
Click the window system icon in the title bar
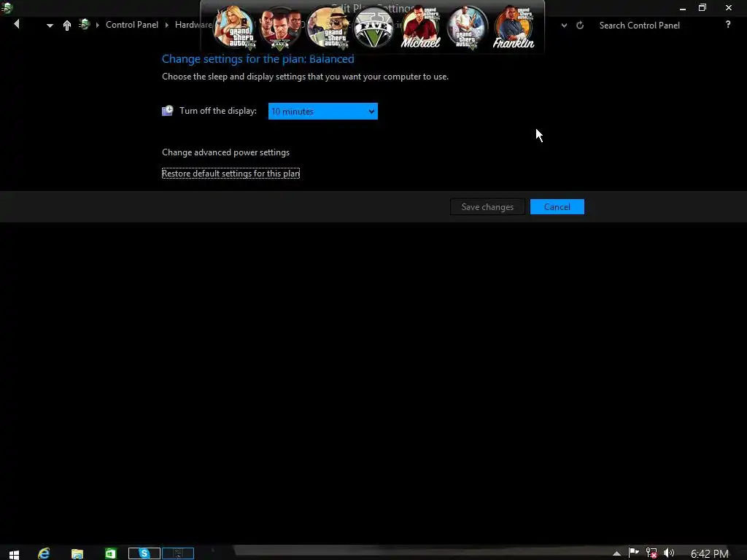pyautogui.click(x=7, y=7)
